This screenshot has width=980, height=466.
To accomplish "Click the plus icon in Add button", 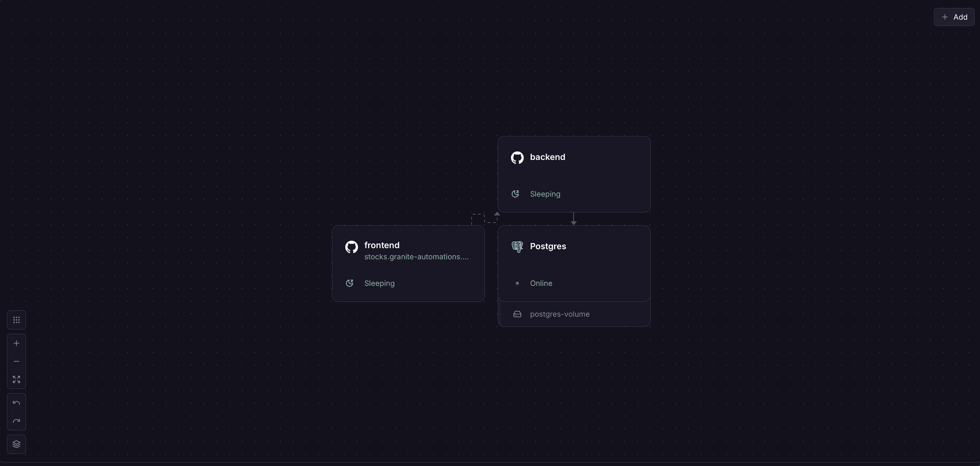I will pos(945,17).
